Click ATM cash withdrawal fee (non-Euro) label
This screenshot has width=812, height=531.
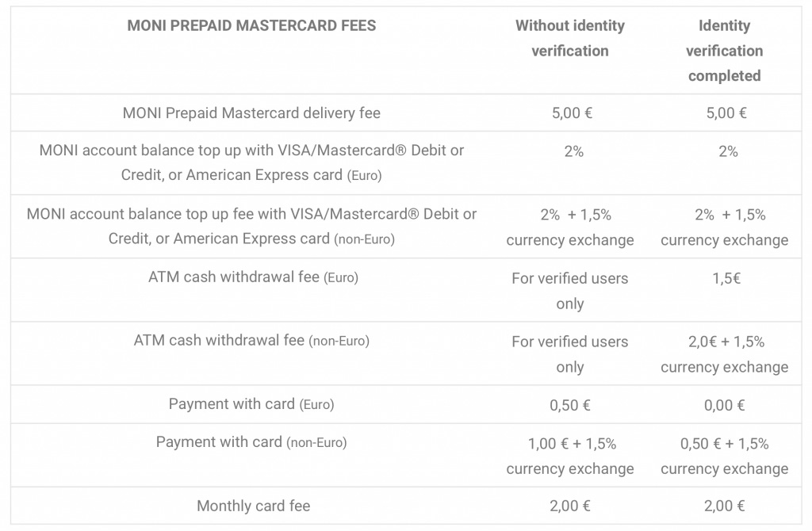click(251, 341)
